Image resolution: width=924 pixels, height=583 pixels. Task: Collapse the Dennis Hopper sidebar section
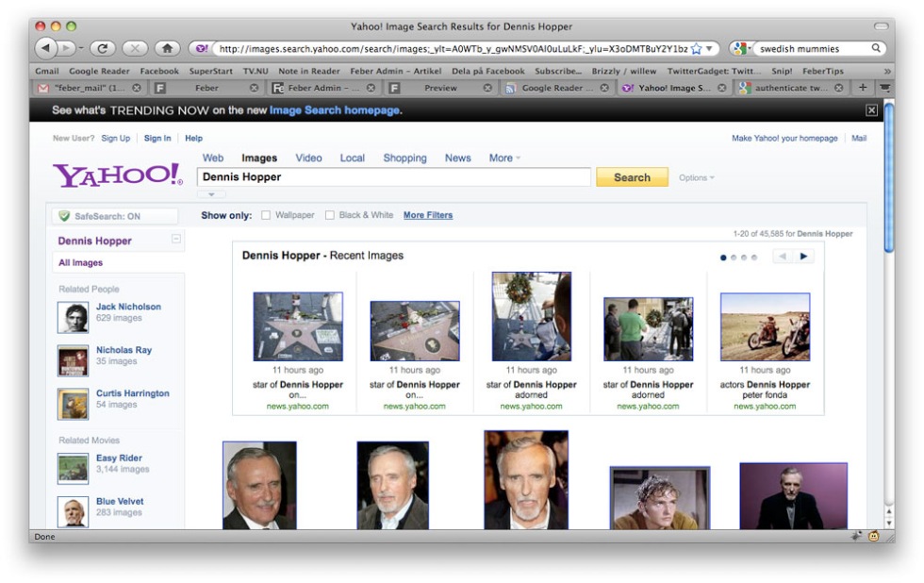[175, 240]
